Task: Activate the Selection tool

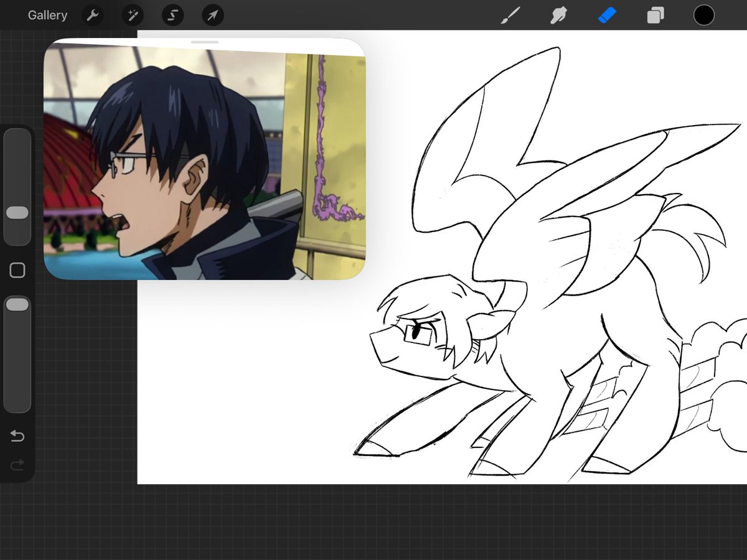Action: point(172,16)
